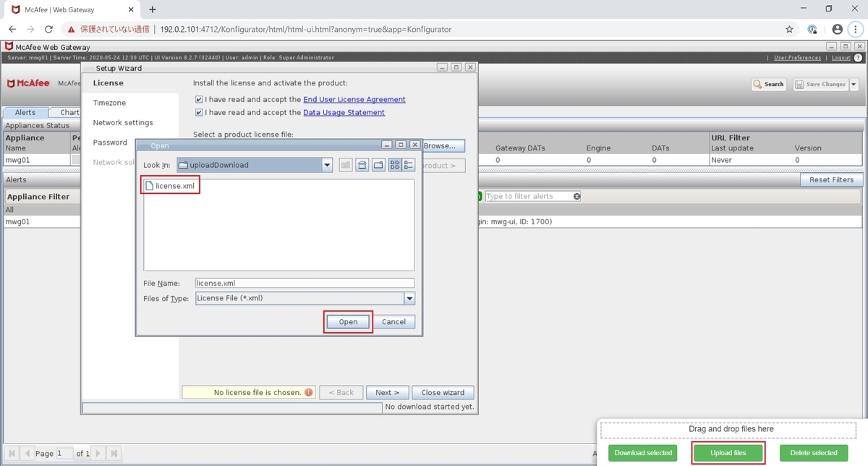868x466 pixels.
Task: Open Chrome three-dot menu
Action: point(856,30)
